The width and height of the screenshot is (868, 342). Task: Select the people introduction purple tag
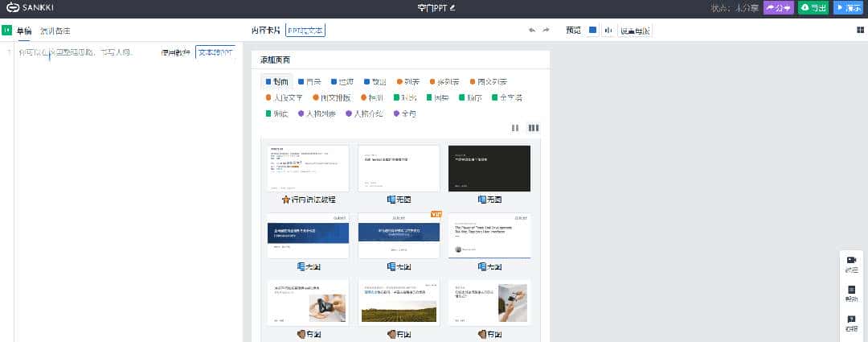click(x=364, y=113)
